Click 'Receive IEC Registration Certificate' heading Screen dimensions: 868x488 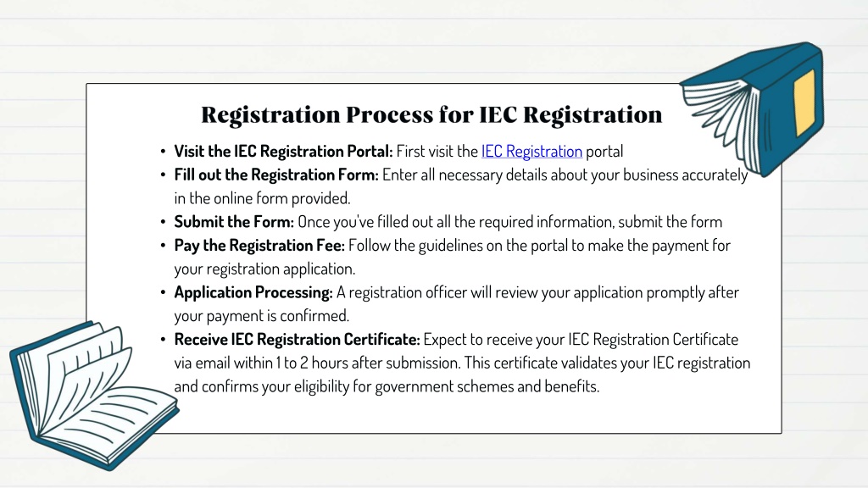pyautogui.click(x=297, y=339)
